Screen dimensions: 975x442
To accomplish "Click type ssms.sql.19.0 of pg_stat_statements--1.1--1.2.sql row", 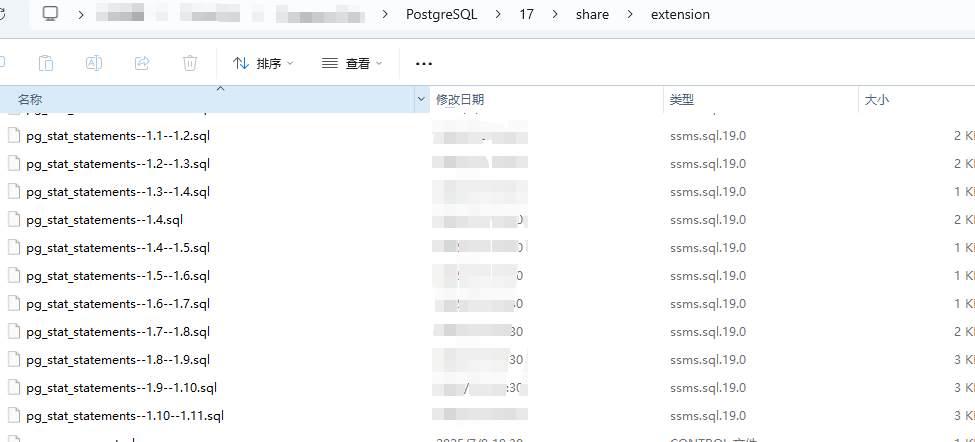I will tap(708, 136).
